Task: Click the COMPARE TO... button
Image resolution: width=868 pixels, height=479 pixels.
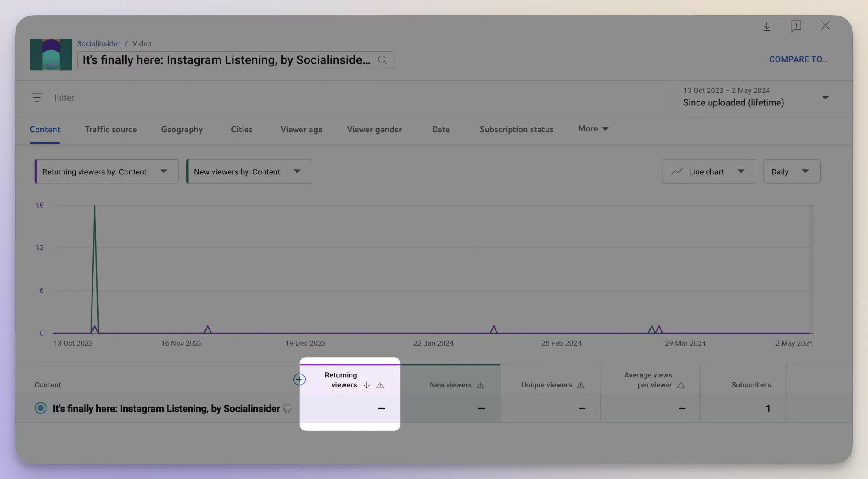Action: [x=798, y=59]
